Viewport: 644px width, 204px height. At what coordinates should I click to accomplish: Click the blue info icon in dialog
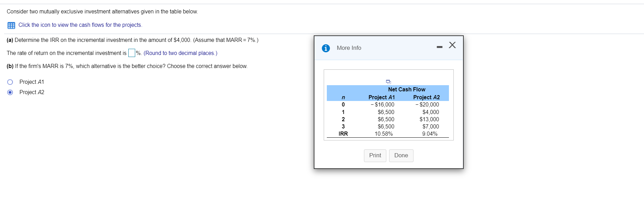click(x=325, y=48)
